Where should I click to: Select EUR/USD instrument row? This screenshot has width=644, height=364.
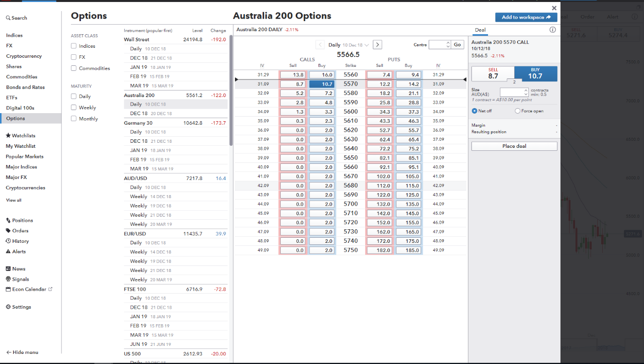tap(176, 234)
